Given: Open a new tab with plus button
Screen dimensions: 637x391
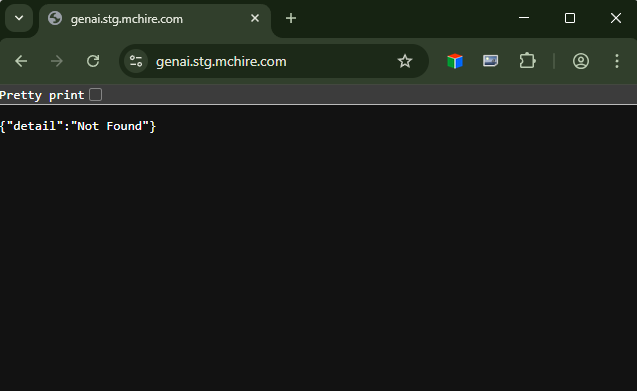Looking at the screenshot, I should tap(291, 18).
